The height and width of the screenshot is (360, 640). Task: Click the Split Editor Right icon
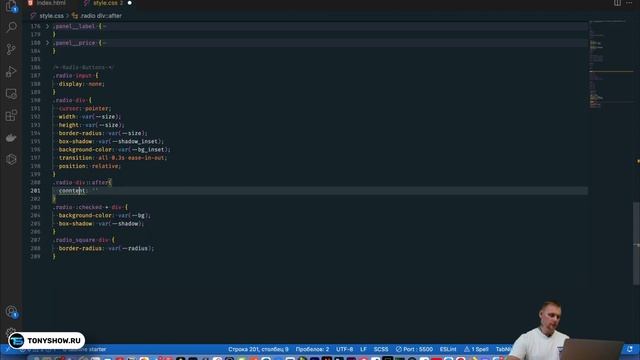tap(617, 3)
